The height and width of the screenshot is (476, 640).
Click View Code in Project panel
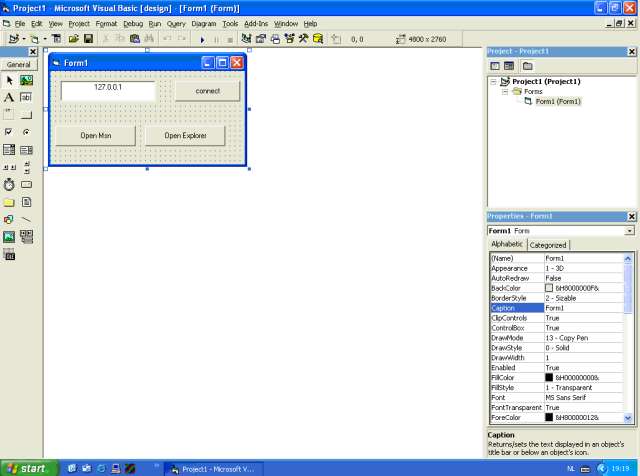(495, 66)
